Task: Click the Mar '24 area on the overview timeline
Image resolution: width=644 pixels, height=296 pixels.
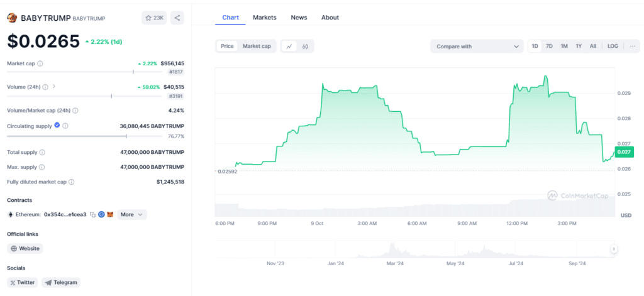Action: click(x=395, y=263)
